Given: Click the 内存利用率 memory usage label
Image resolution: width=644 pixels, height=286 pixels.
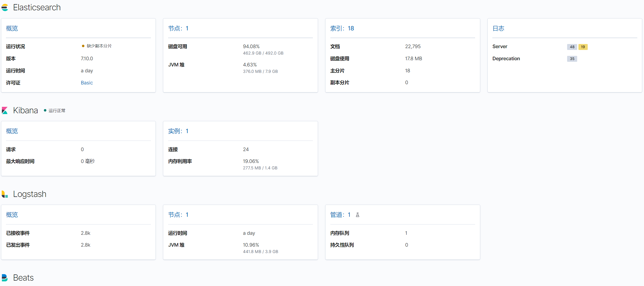Looking at the screenshot, I should click(180, 161).
